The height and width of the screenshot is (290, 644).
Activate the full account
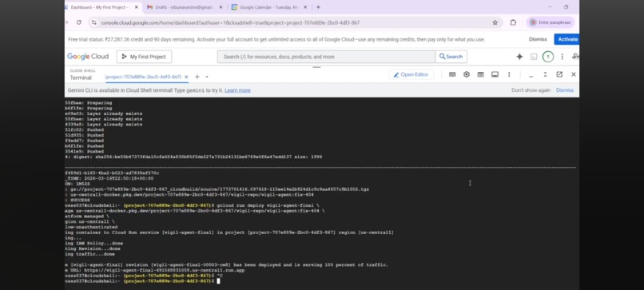[567, 39]
